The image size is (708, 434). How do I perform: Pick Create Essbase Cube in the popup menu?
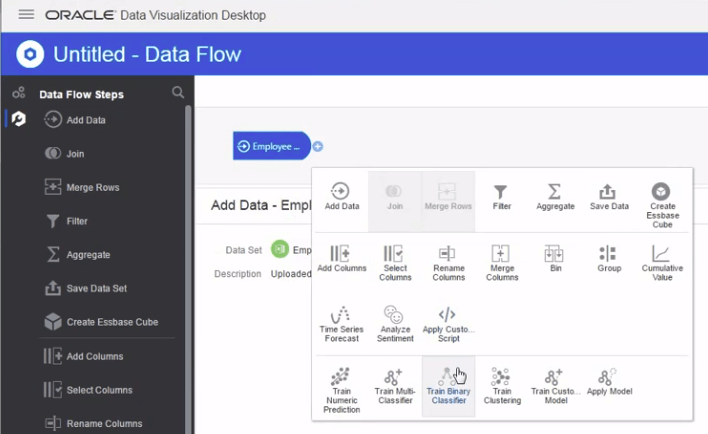[x=662, y=205]
